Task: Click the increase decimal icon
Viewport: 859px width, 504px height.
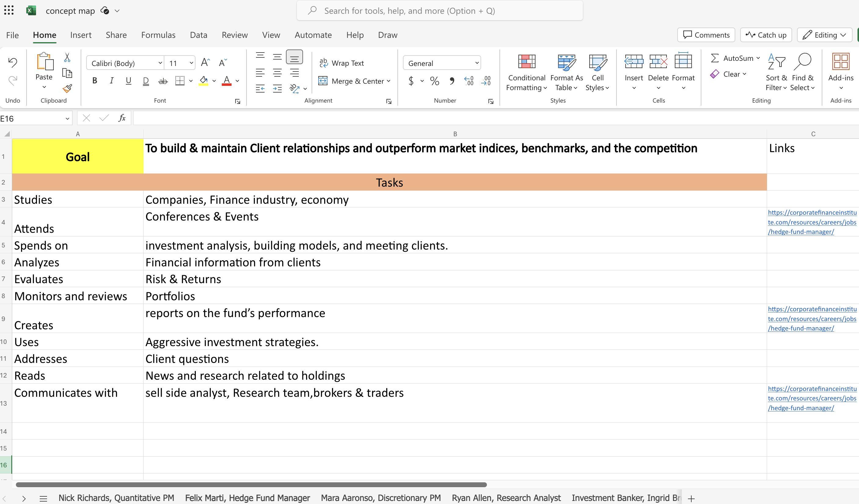Action: [469, 81]
